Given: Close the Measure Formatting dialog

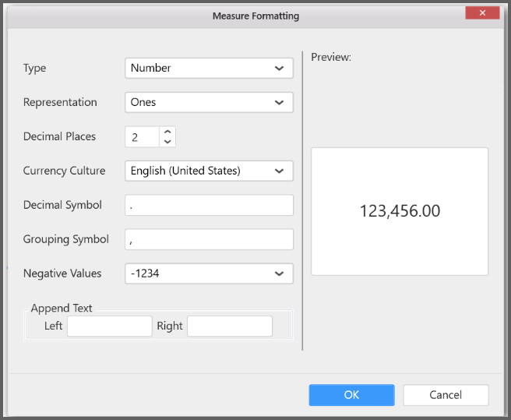Looking at the screenshot, I should point(482,13).
